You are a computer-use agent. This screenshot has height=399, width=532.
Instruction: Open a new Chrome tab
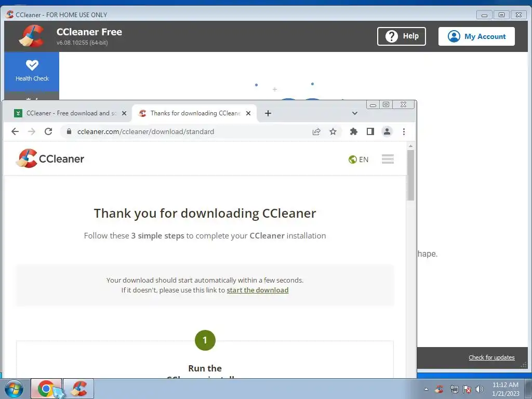[x=268, y=113]
